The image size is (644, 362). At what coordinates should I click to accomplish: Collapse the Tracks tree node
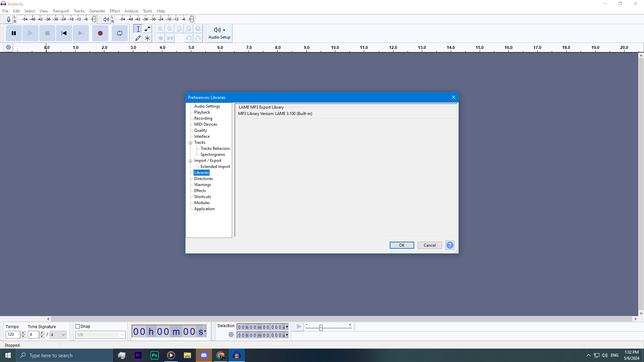tap(191, 143)
